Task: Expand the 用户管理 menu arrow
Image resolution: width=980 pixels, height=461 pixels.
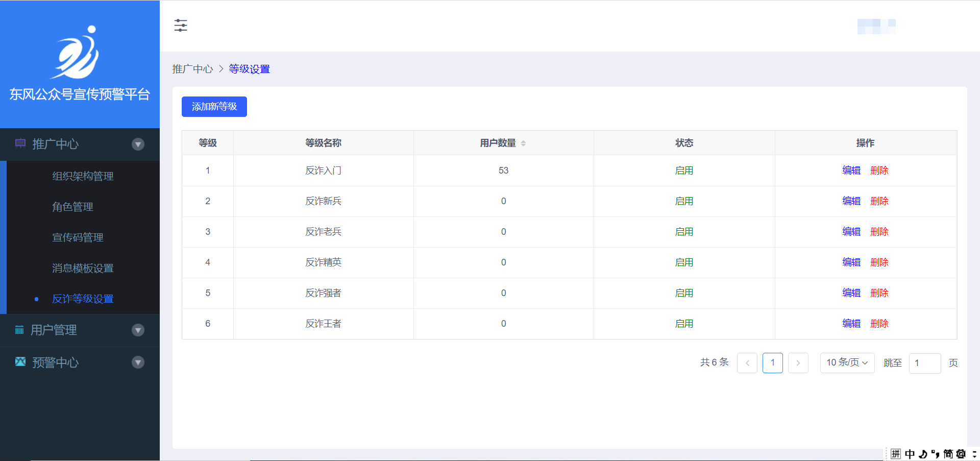Action: pyautogui.click(x=138, y=330)
